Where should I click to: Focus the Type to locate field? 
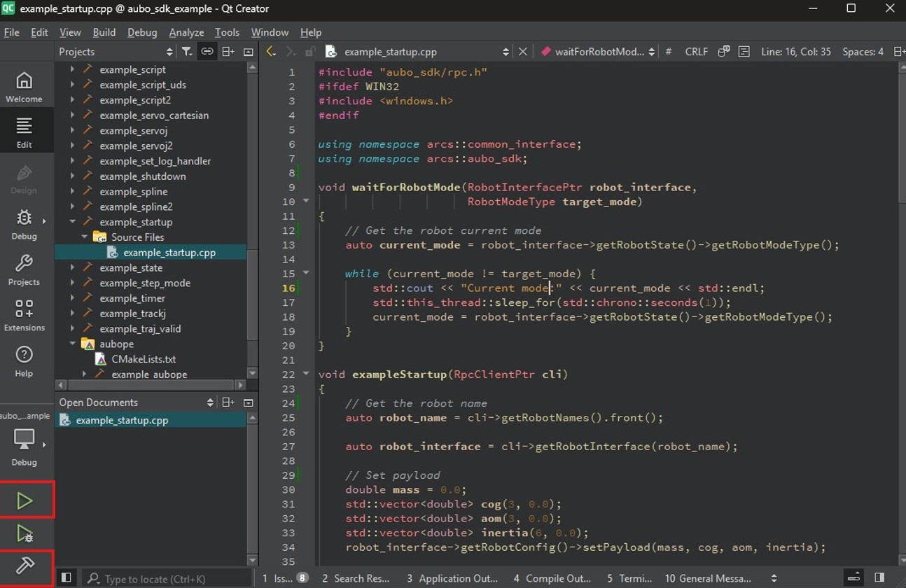coord(166,579)
